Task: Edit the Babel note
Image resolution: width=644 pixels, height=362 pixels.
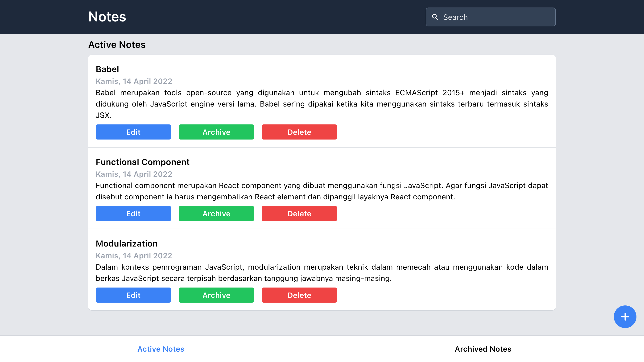Action: click(133, 132)
